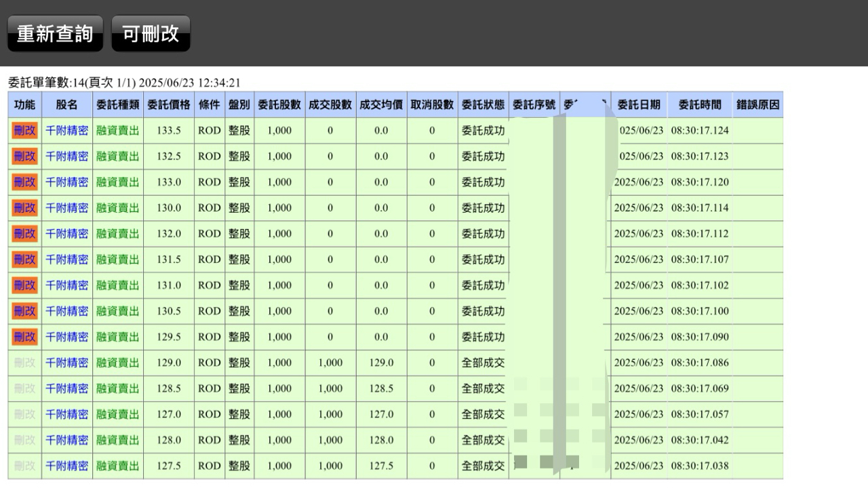The width and height of the screenshot is (868, 488).
Task: Click the 委託時間 column header
Action: [699, 105]
